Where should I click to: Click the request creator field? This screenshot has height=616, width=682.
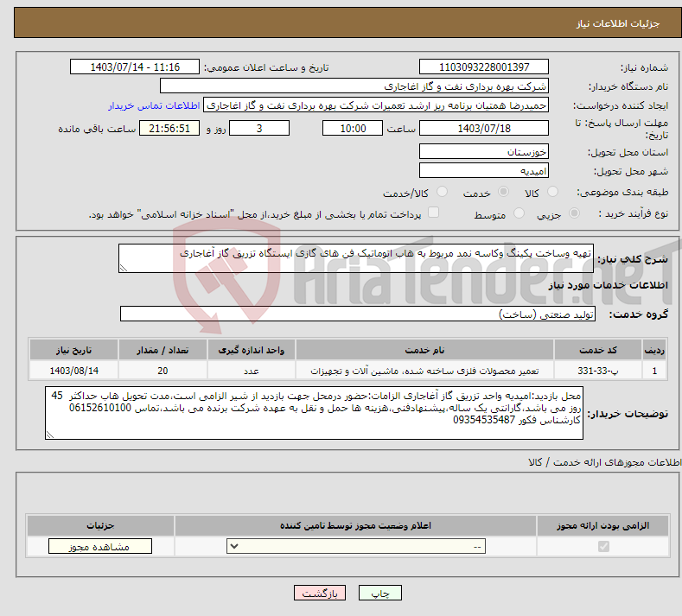[376, 105]
